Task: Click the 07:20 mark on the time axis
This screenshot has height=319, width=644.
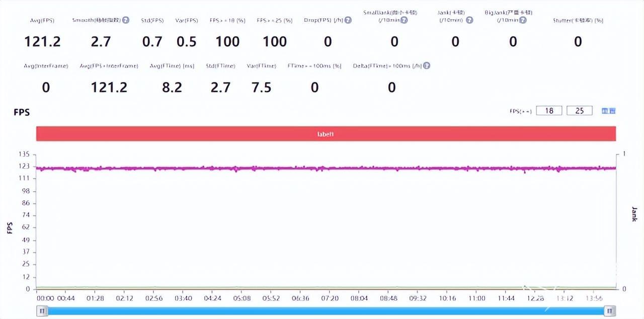Action: (x=330, y=298)
